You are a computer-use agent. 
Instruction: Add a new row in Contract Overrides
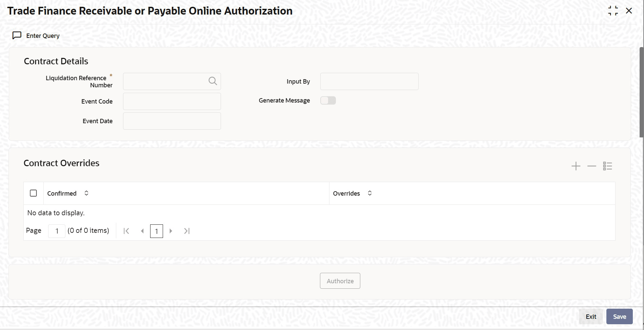tap(576, 166)
